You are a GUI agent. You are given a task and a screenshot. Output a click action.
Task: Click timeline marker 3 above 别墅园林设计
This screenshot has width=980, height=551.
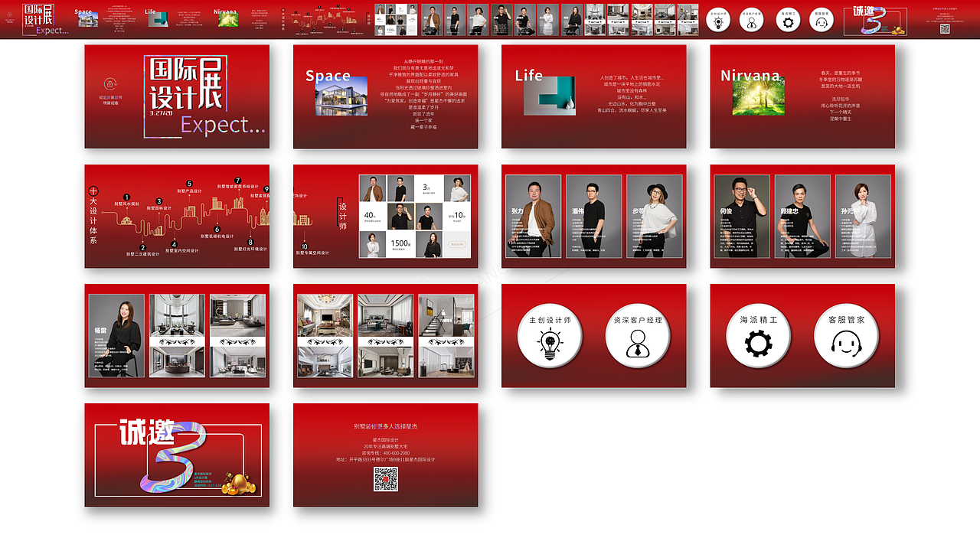click(x=159, y=201)
